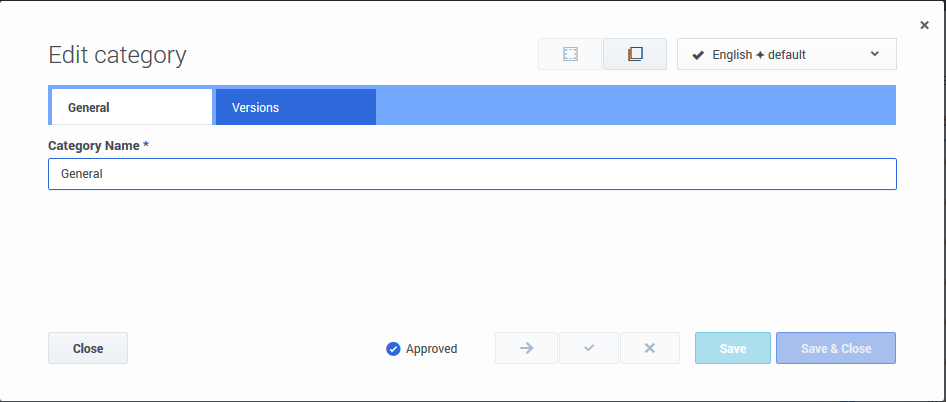Click the Edit category heading
Viewport: 946px width, 402px height.
click(117, 55)
